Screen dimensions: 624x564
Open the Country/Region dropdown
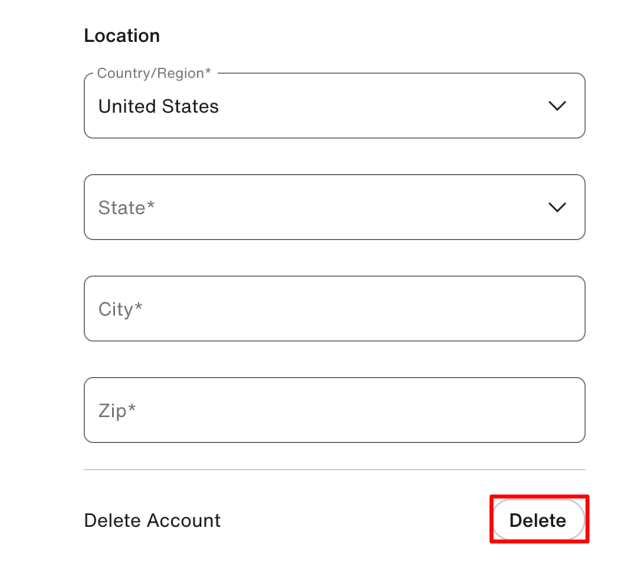334,106
